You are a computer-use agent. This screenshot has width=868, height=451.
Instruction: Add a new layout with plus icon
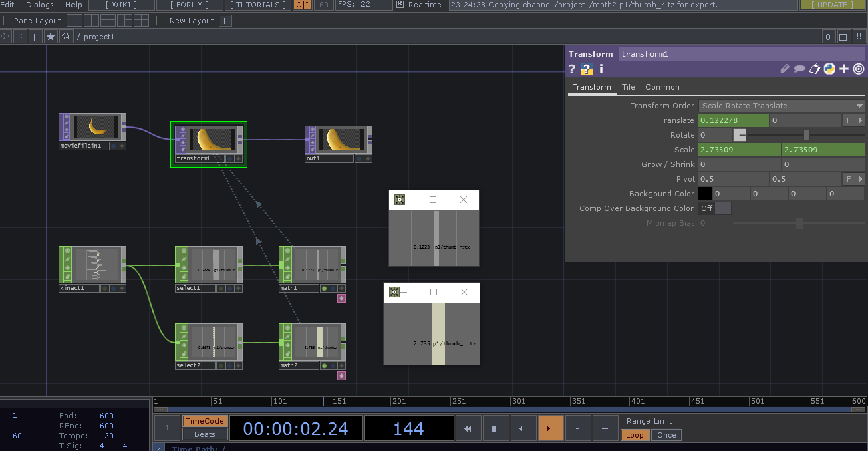(225, 21)
